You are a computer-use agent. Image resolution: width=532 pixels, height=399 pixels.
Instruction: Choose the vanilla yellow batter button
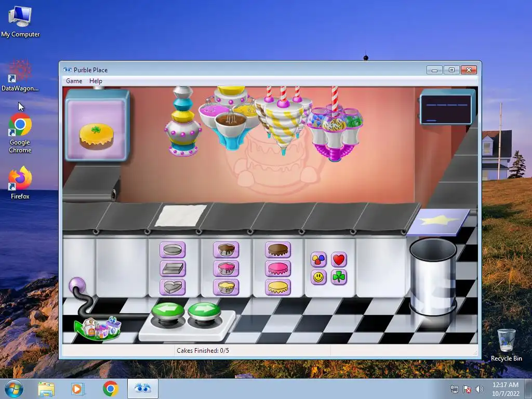[226, 287]
